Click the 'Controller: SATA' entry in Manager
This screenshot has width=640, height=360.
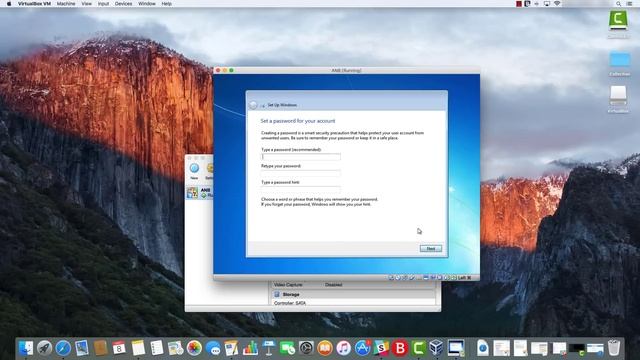coord(290,303)
